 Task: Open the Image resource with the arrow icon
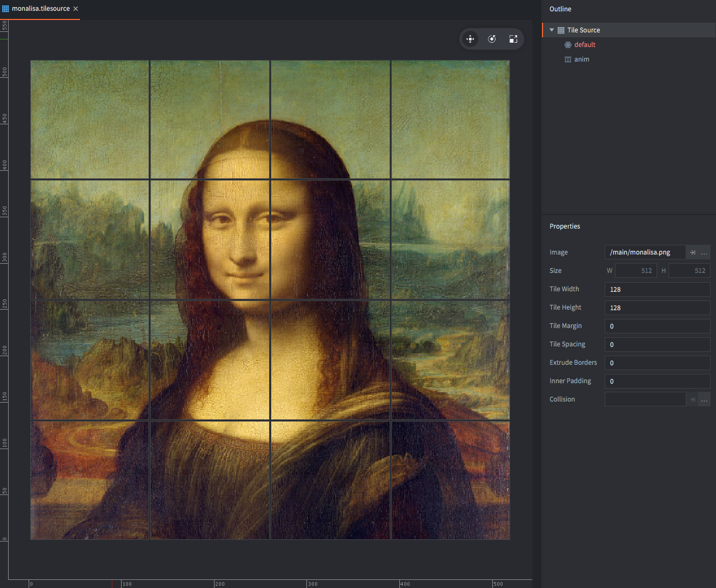pos(692,252)
